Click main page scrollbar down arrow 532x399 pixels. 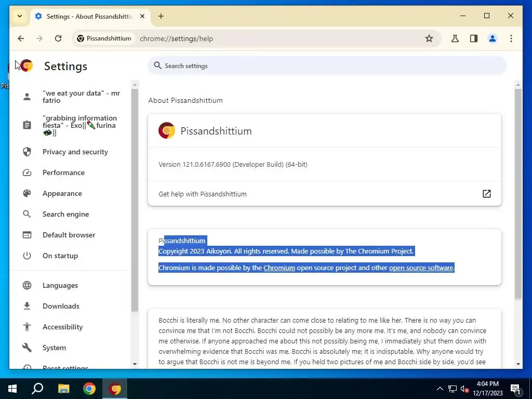pyautogui.click(x=518, y=364)
